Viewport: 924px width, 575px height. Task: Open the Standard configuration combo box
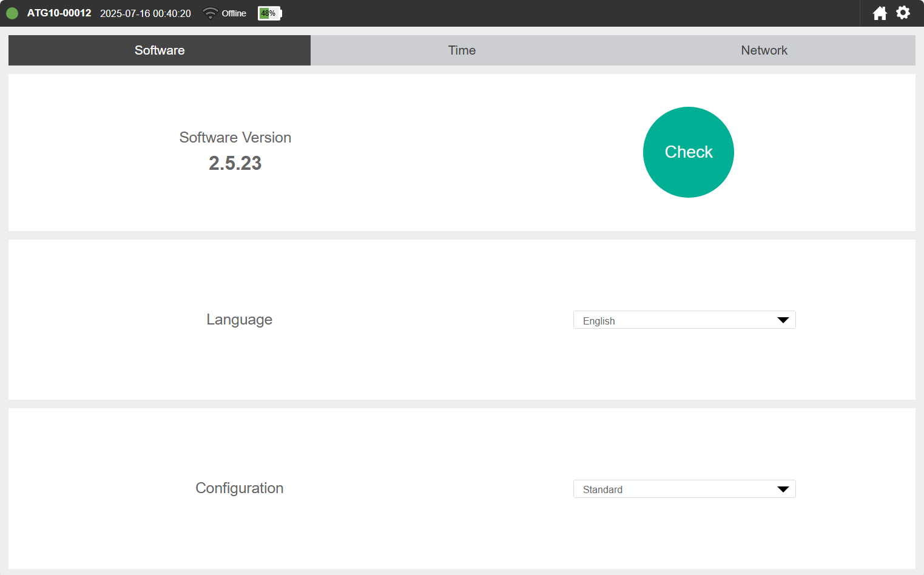tap(684, 489)
